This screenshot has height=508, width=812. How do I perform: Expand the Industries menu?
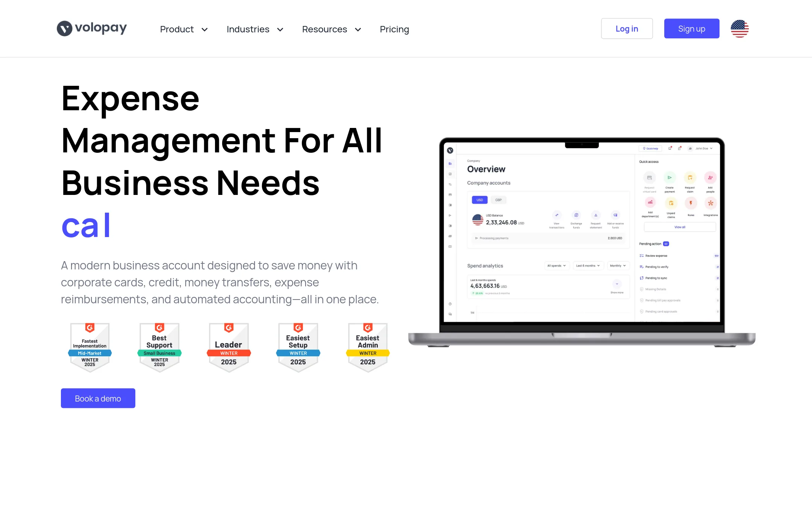click(x=255, y=29)
